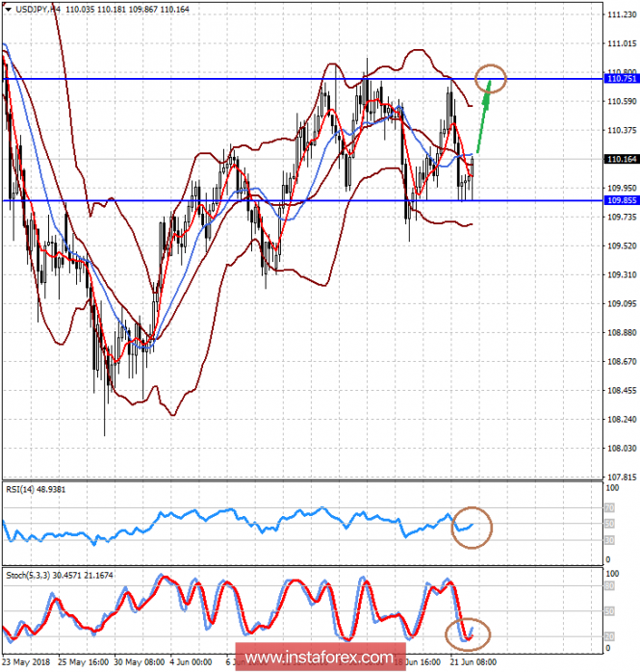This screenshot has width=640, height=672.
Task: Click the 4 Jun 00:00 time label
Action: tap(191, 662)
